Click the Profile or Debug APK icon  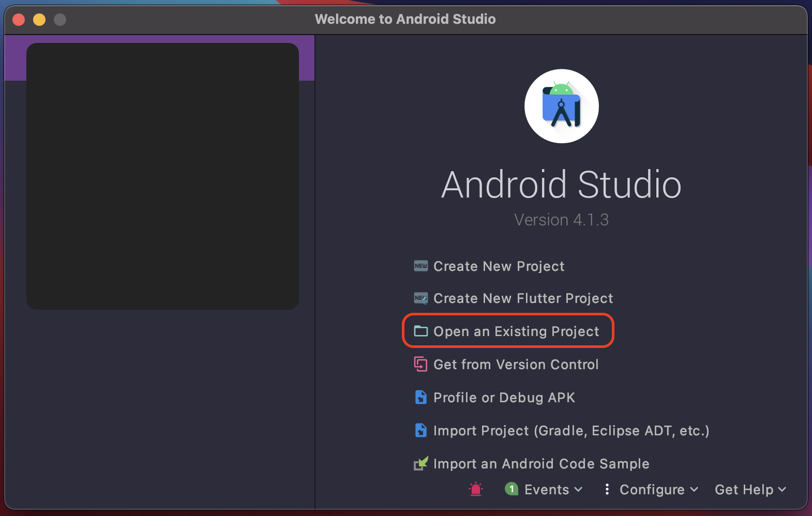(420, 397)
